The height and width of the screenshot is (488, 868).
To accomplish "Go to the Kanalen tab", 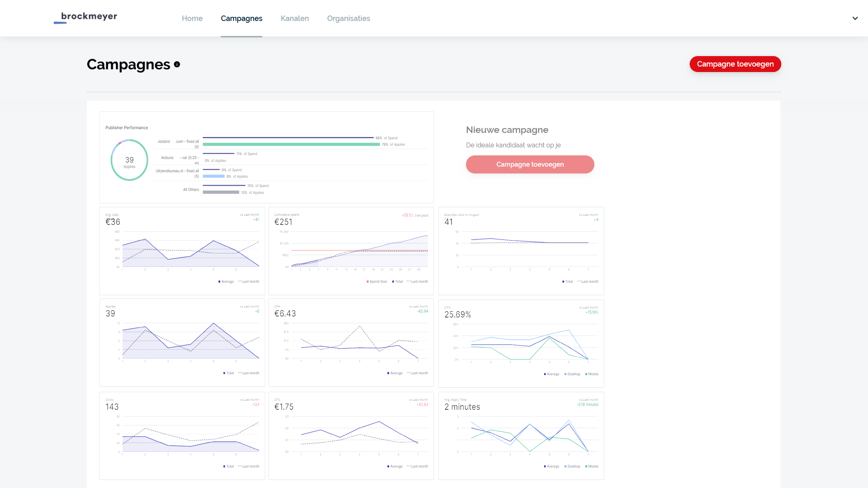I will coord(295,18).
